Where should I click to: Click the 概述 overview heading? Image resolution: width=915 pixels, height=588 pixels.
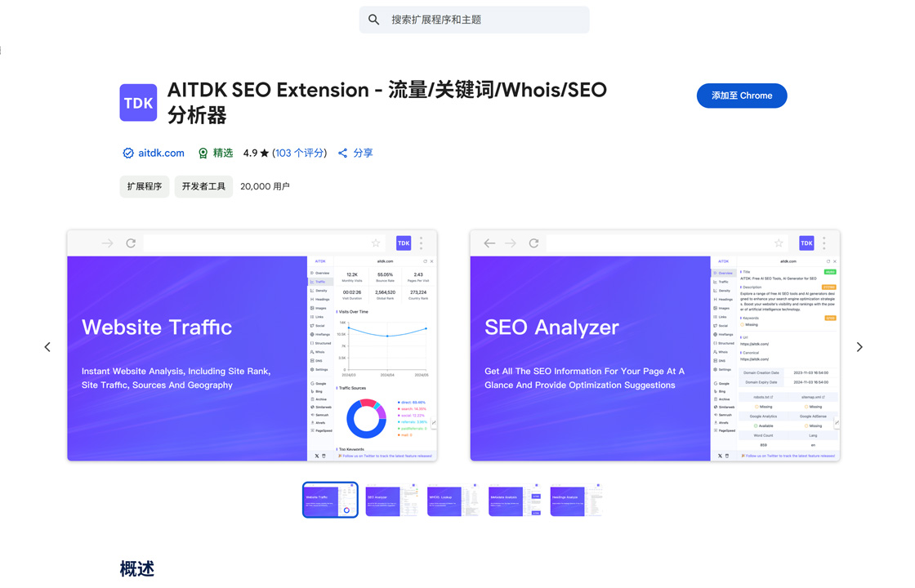pos(137,568)
